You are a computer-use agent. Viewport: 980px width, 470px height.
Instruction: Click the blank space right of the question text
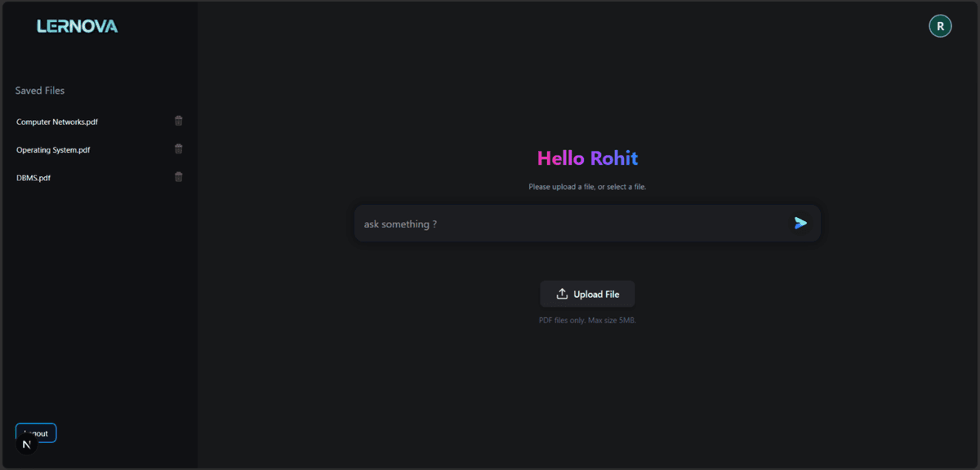pyautogui.click(x=612, y=224)
